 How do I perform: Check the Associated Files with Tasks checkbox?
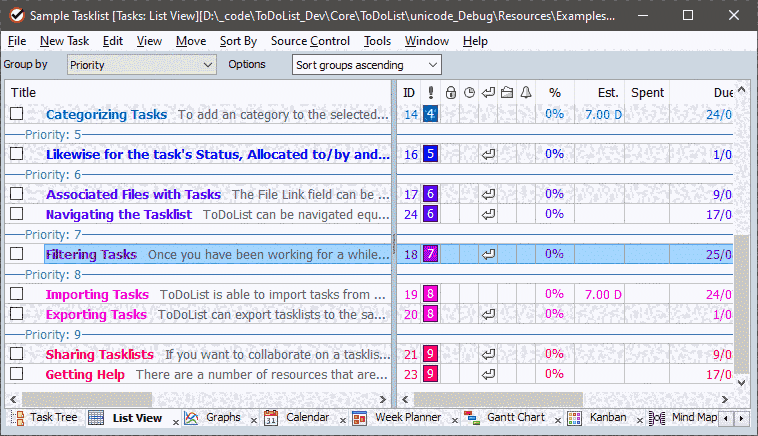16,194
